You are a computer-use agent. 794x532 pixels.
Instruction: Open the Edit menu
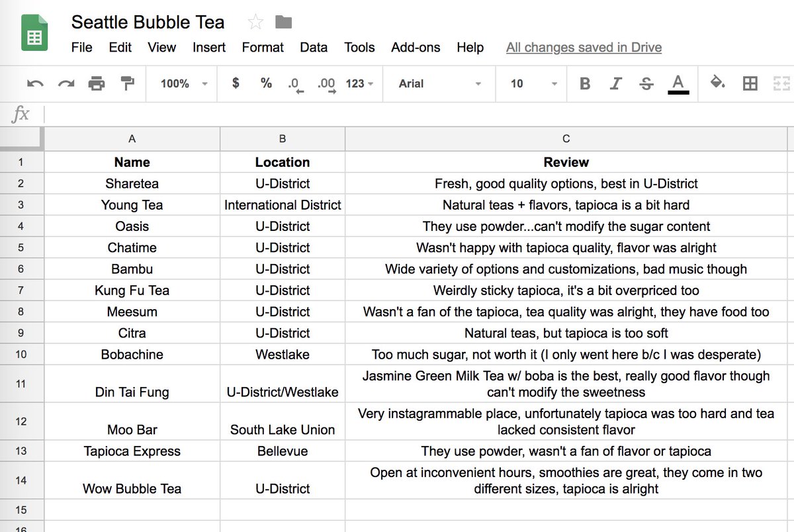[120, 48]
